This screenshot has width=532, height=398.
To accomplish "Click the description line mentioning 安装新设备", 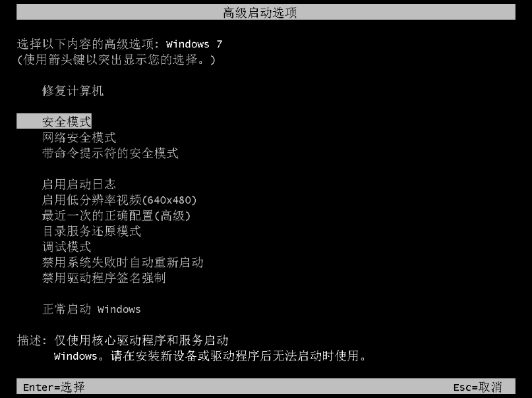I will click(x=210, y=356).
